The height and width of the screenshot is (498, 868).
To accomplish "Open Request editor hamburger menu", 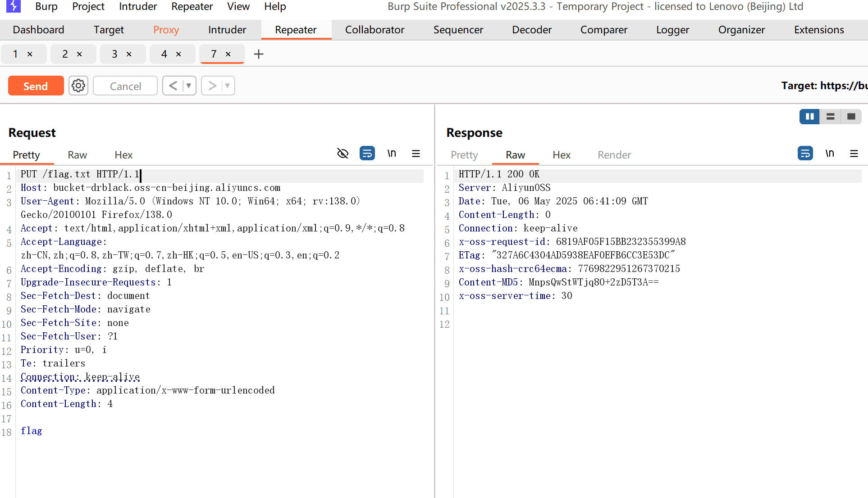I will coord(416,154).
